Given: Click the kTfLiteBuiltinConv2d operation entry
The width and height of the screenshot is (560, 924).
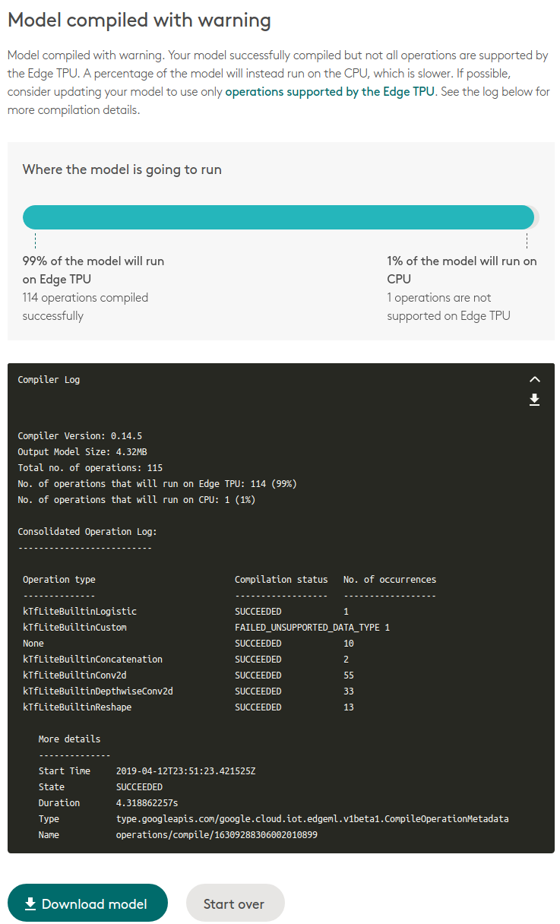Looking at the screenshot, I should click(73, 675).
